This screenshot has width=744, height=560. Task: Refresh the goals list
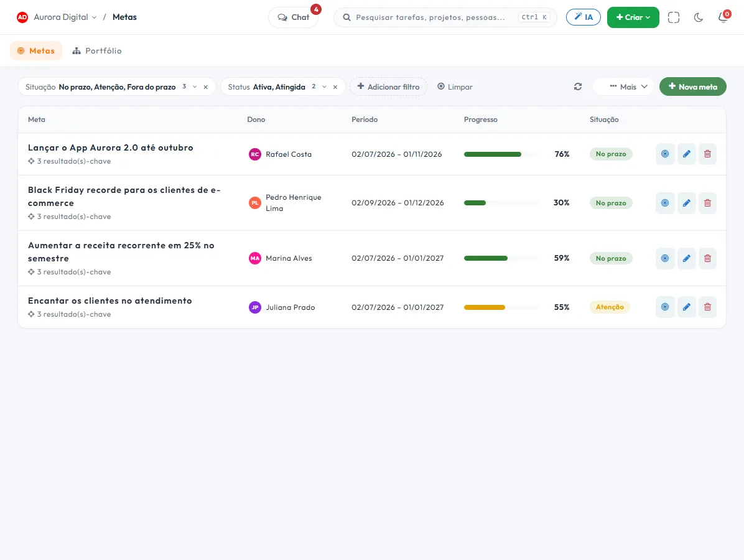(x=577, y=87)
